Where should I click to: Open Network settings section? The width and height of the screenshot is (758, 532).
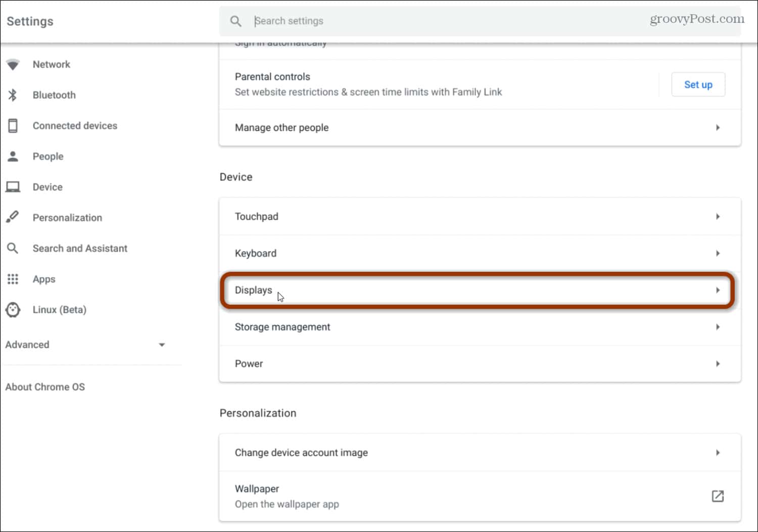[52, 64]
